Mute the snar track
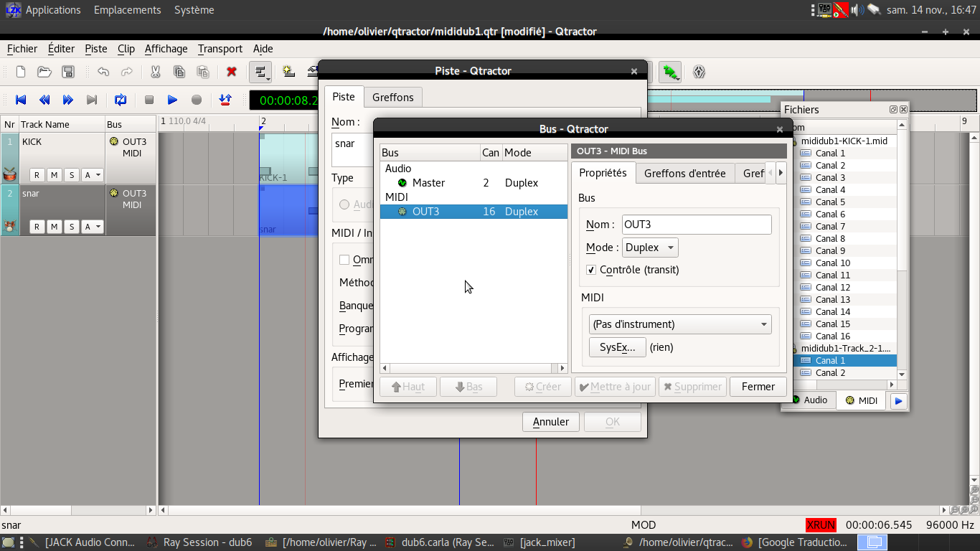This screenshot has width=980, height=551. 54,227
